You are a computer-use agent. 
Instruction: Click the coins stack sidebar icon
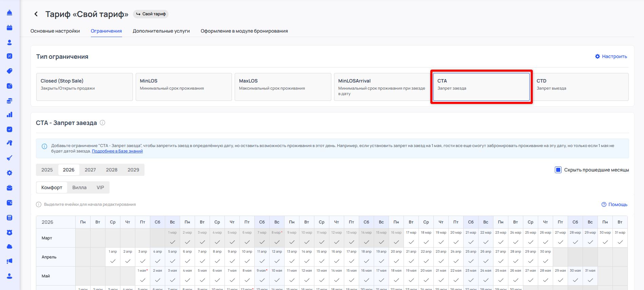click(x=9, y=101)
